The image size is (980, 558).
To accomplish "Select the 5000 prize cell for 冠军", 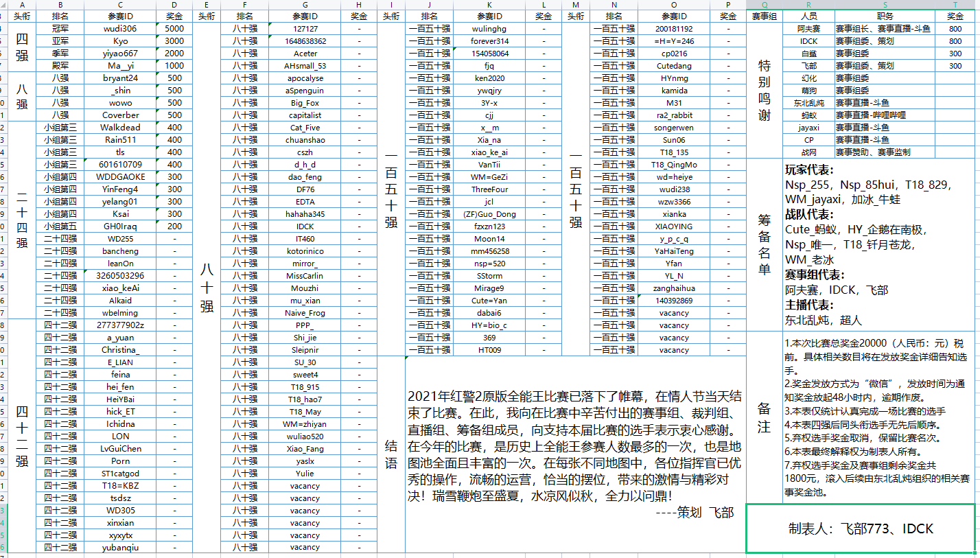I will coord(174,28).
